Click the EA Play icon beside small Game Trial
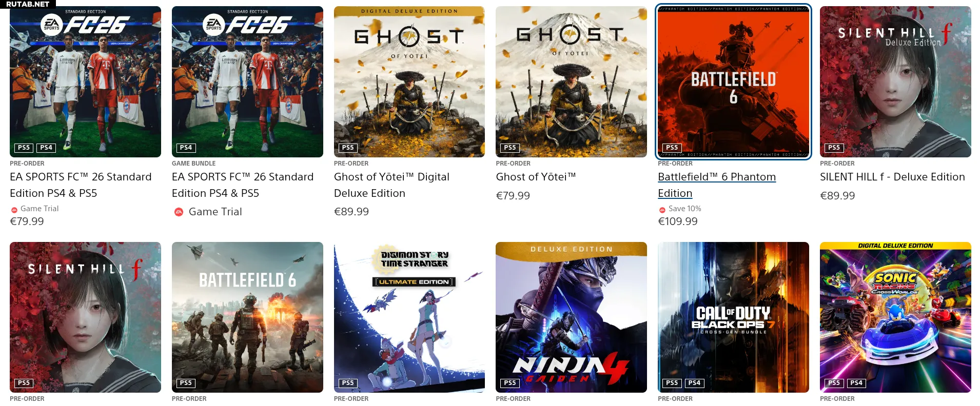Image resolution: width=980 pixels, height=406 pixels. click(14, 210)
